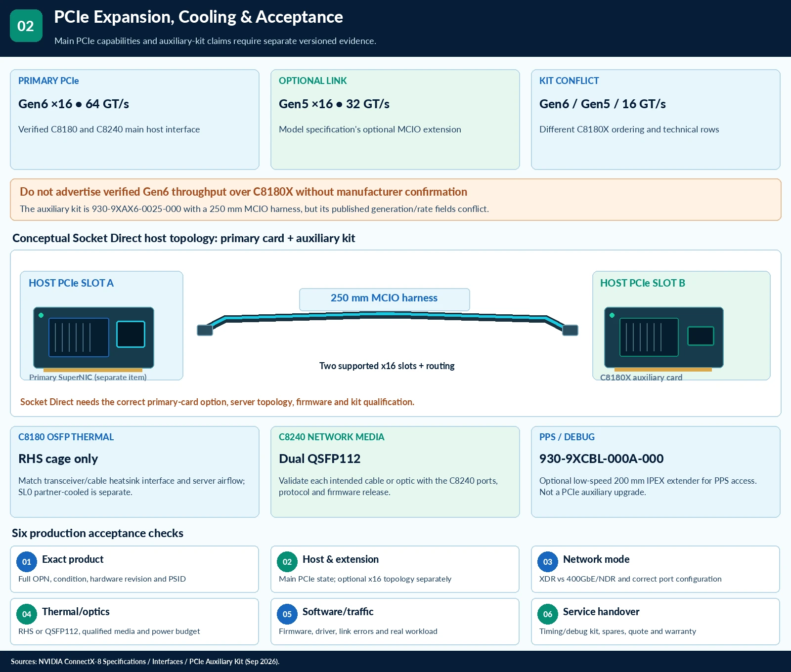Click the 04 badge beside Thermal/optics
The height and width of the screenshot is (672, 791).
point(27,614)
